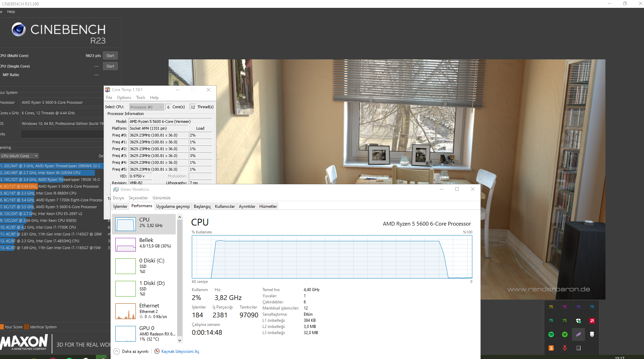Open Core Temp Options menu
The image size is (644, 359).
pos(124,98)
